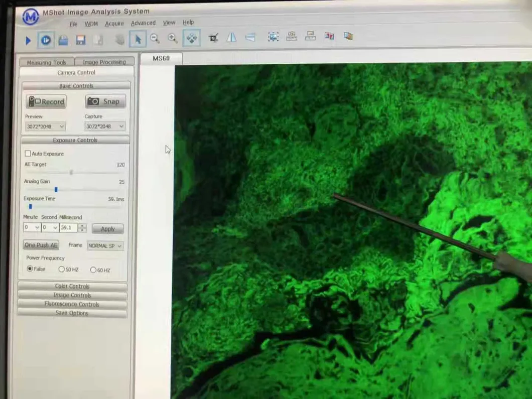Click the zoom out magnifier icon
The width and height of the screenshot is (532, 399).
tap(155, 39)
